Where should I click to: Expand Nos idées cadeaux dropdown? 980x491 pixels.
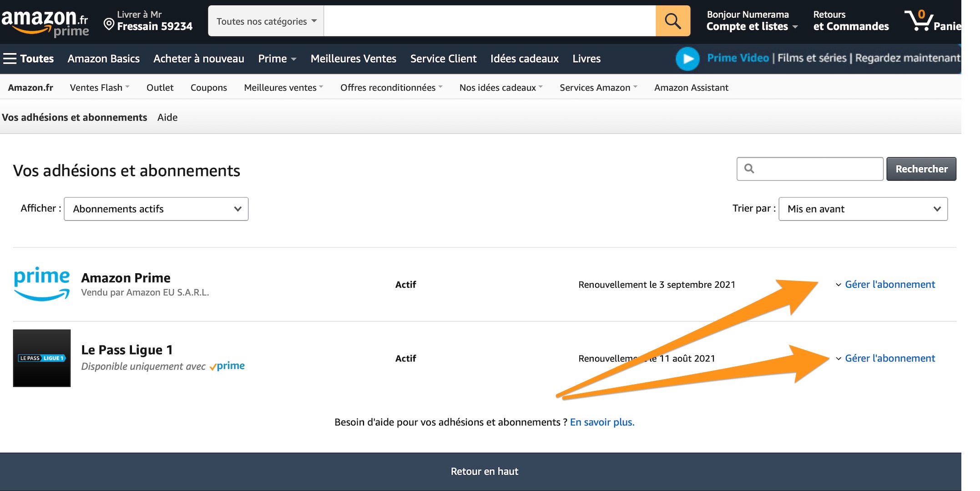point(501,87)
